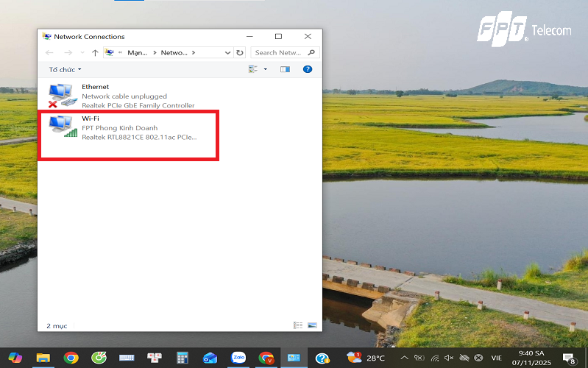Launch Calculator from the taskbar

point(182,358)
